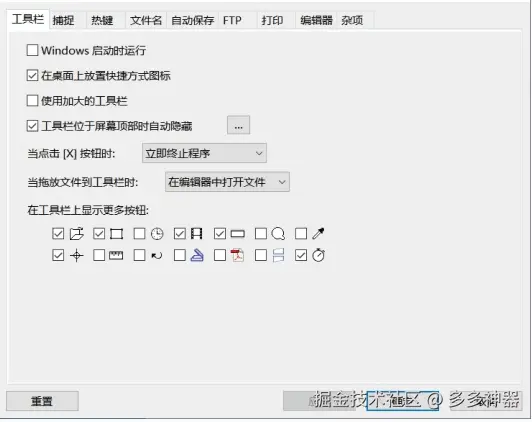Screen dimensions: 532x422
Task: Tick the checkbox beside the magnifier icon
Action: tap(261, 234)
